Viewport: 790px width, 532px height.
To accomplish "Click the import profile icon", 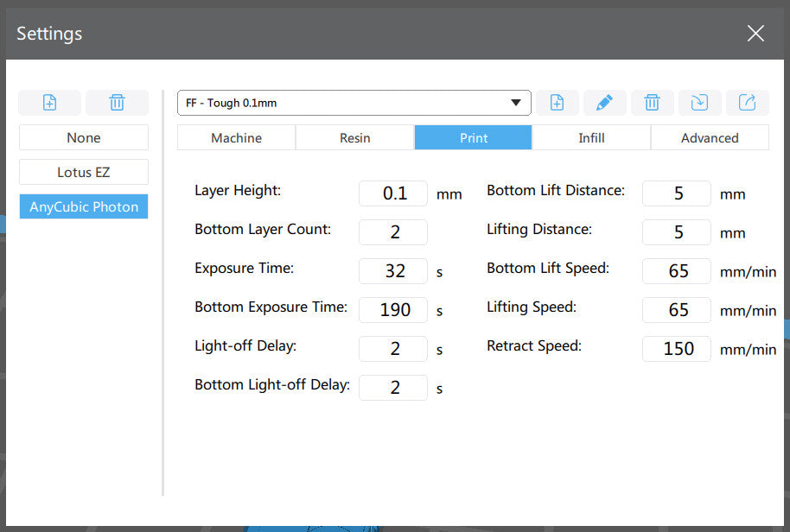I will pos(699,103).
